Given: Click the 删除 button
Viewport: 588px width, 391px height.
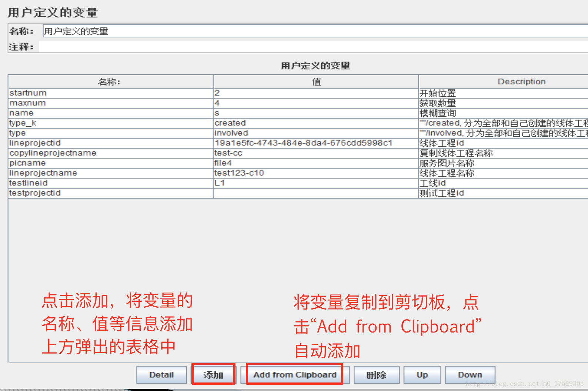Looking at the screenshot, I should 377,375.
